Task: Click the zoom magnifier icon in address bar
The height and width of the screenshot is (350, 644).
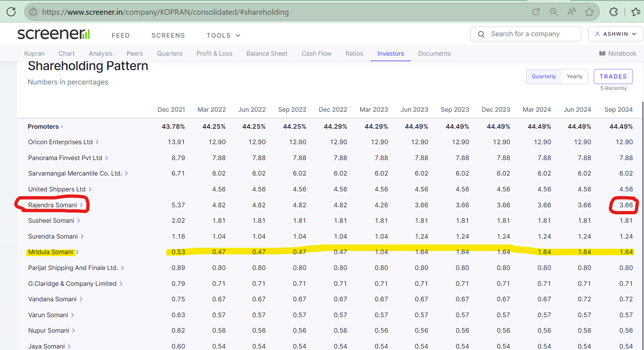Action: 554,12
